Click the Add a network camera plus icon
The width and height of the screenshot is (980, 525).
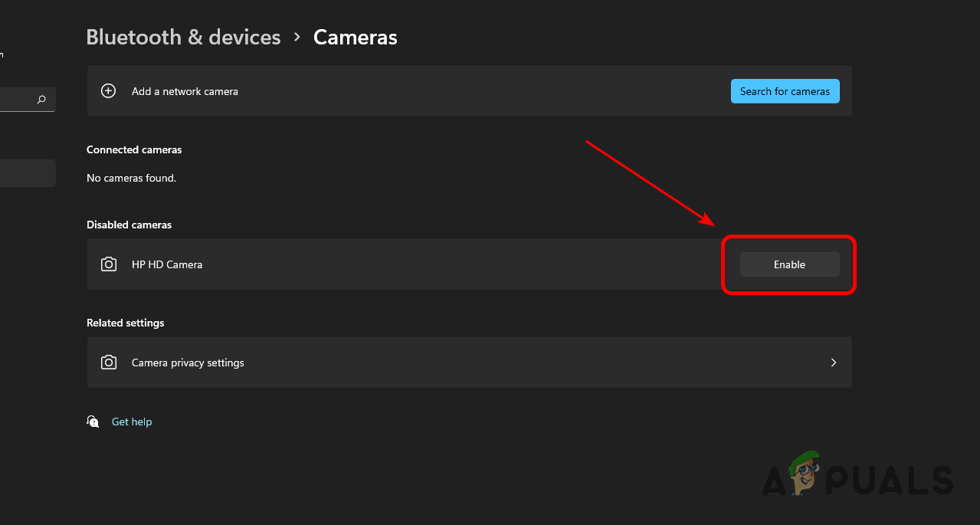pos(108,90)
